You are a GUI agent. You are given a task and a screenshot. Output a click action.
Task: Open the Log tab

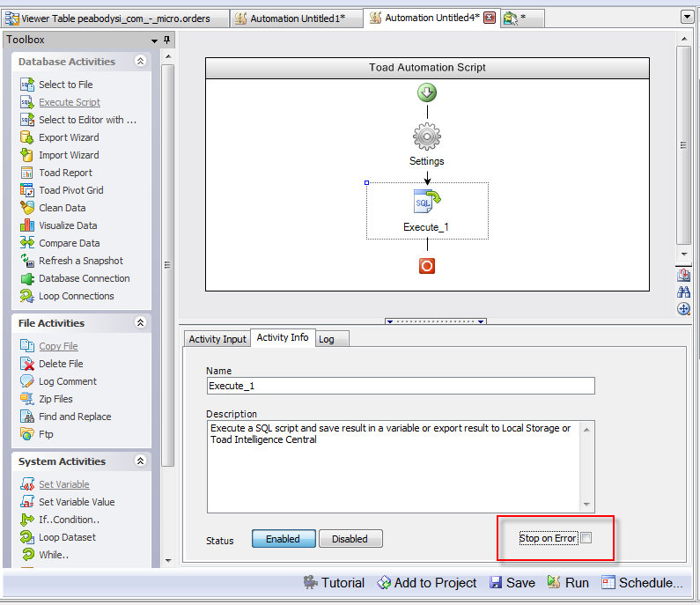pos(332,339)
